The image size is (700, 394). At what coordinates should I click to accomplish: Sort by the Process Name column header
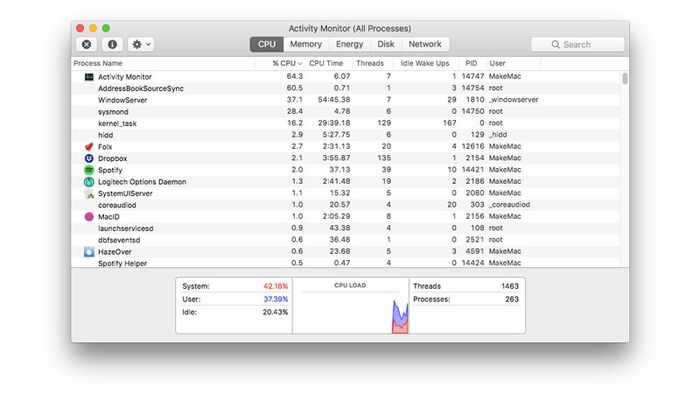click(98, 63)
